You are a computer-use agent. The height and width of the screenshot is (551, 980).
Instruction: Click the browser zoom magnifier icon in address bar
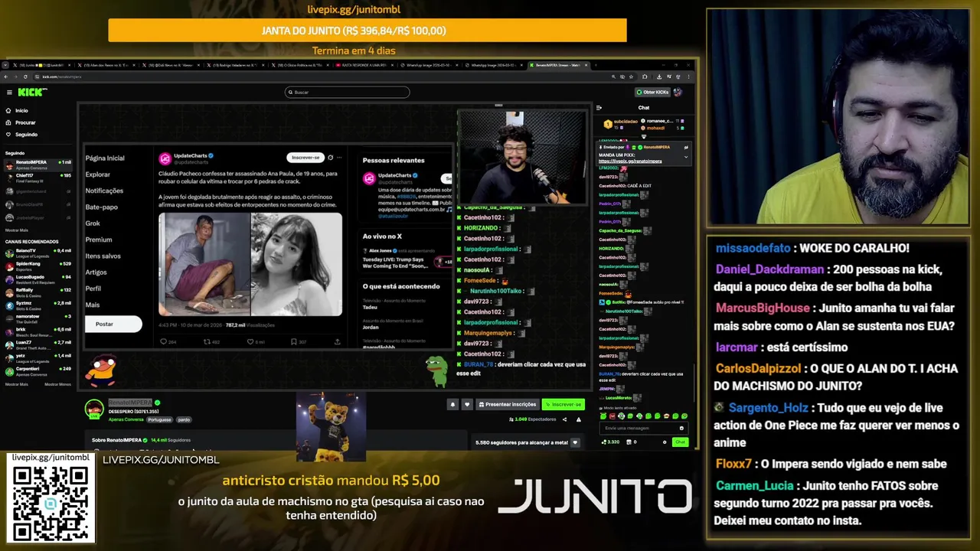point(613,77)
